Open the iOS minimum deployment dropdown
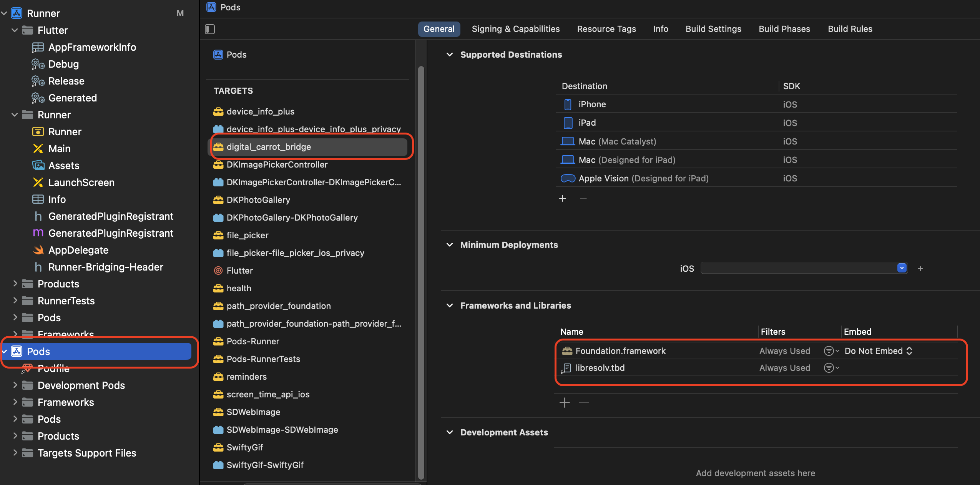Screen dimensions: 980x485 [x=902, y=268]
